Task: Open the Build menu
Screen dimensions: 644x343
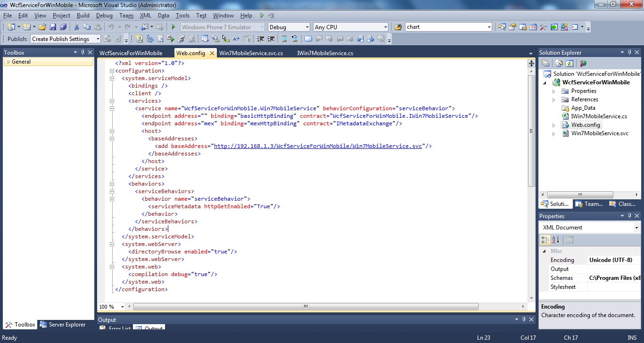Action: [x=83, y=16]
